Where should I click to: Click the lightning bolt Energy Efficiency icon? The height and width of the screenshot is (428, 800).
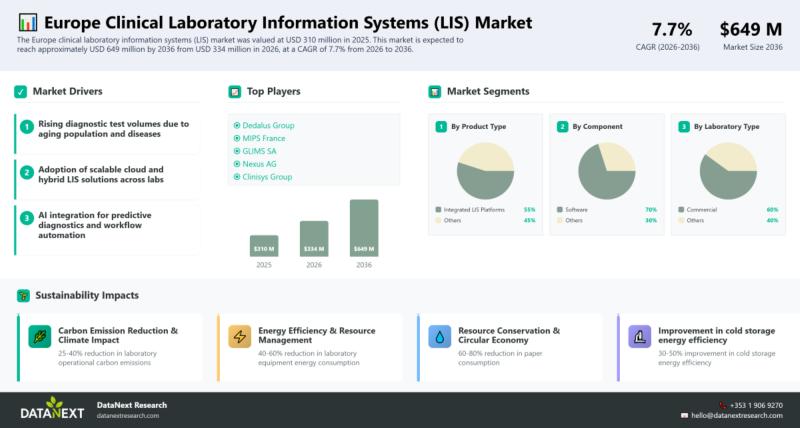click(x=240, y=337)
